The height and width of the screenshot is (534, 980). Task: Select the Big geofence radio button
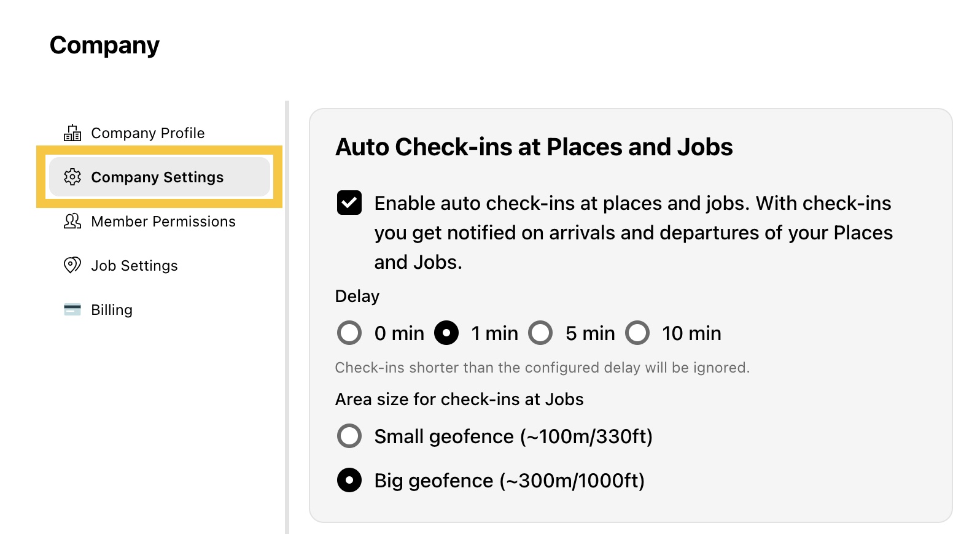(349, 480)
